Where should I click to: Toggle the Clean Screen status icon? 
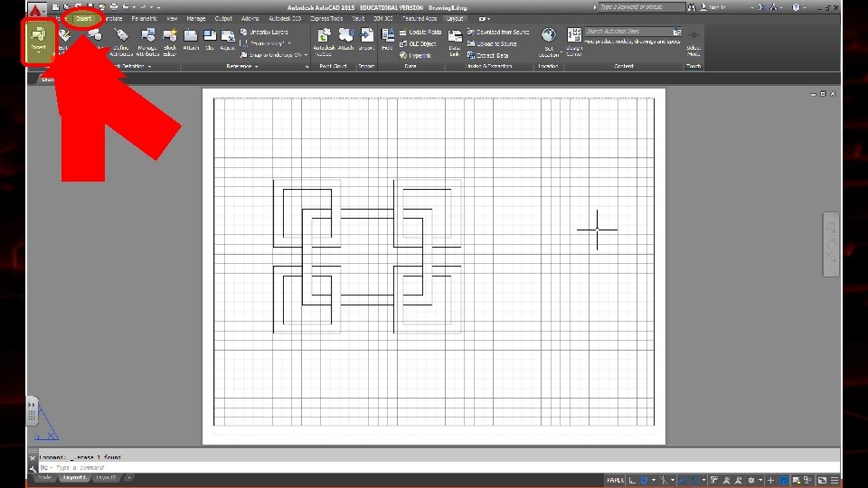[x=822, y=480]
